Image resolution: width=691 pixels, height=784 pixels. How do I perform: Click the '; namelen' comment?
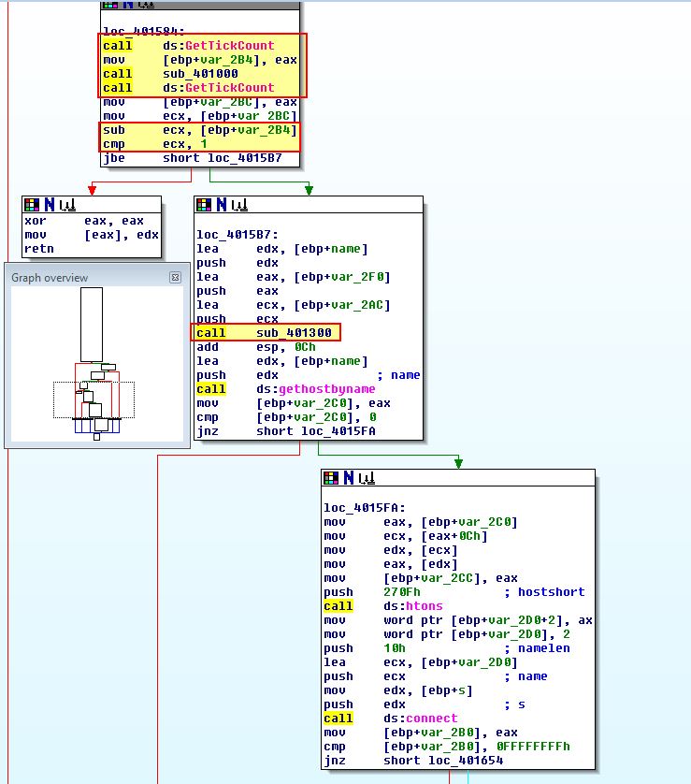point(537,648)
